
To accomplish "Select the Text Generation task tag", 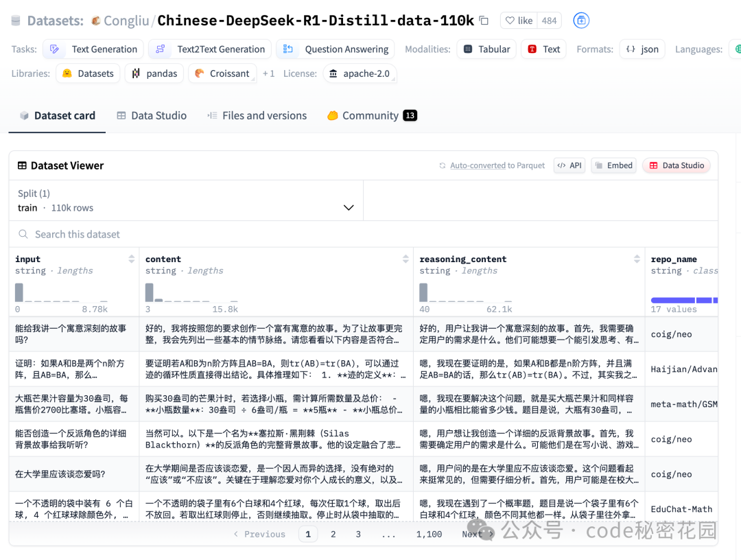I will tap(93, 49).
